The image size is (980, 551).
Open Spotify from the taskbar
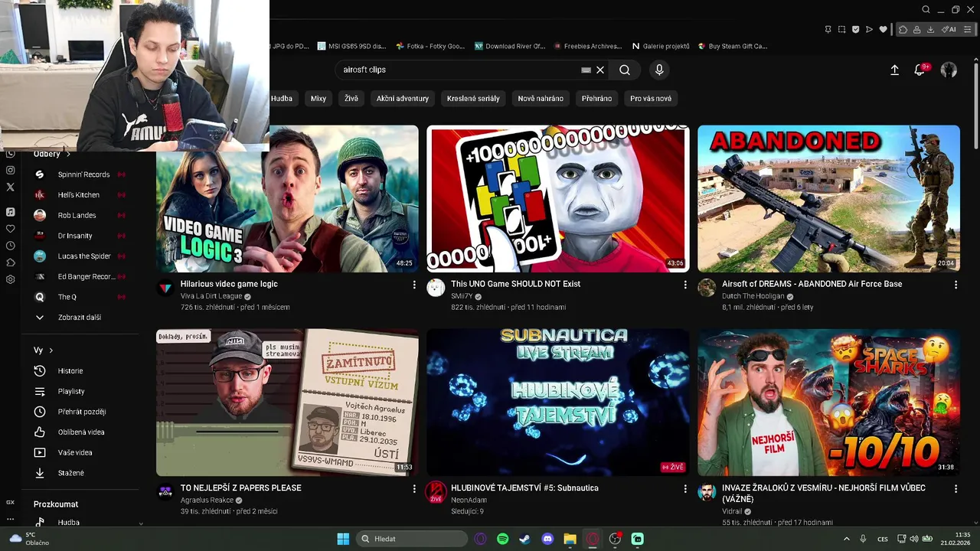click(503, 539)
